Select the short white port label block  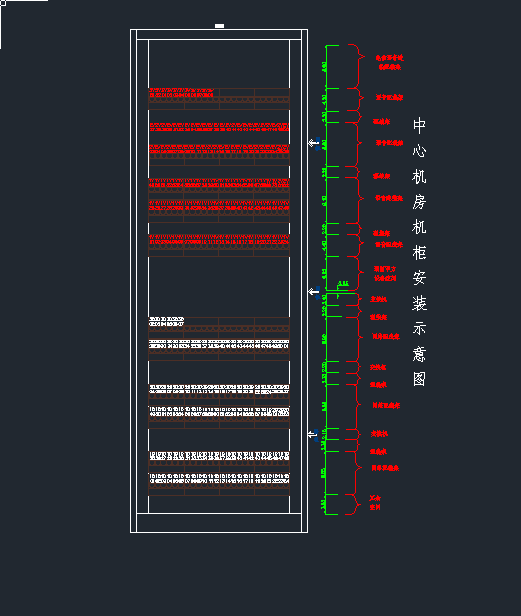coord(166,321)
